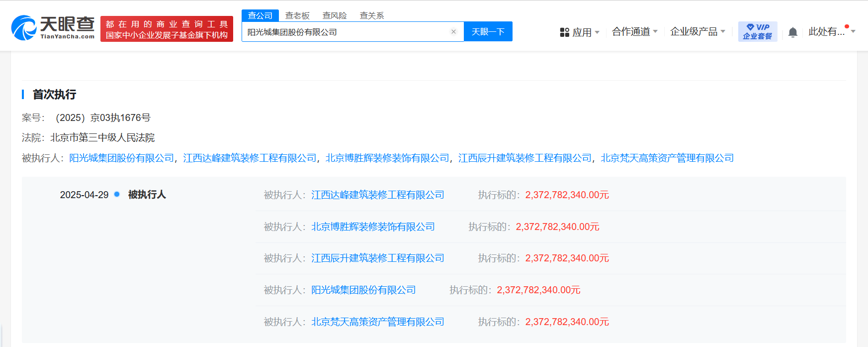
Task: Open 北京梵天高策资产管理有限公司 link in header list
Action: click(667, 158)
